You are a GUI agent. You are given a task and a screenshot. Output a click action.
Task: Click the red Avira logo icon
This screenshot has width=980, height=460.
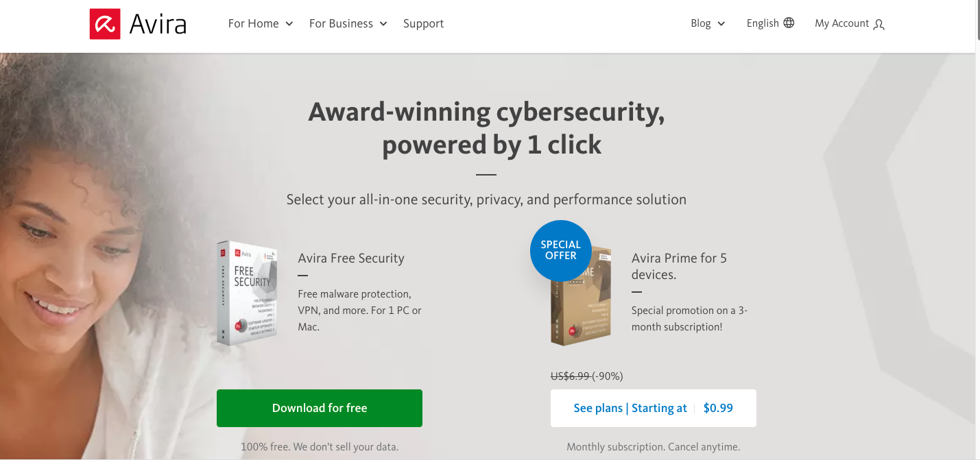[105, 24]
